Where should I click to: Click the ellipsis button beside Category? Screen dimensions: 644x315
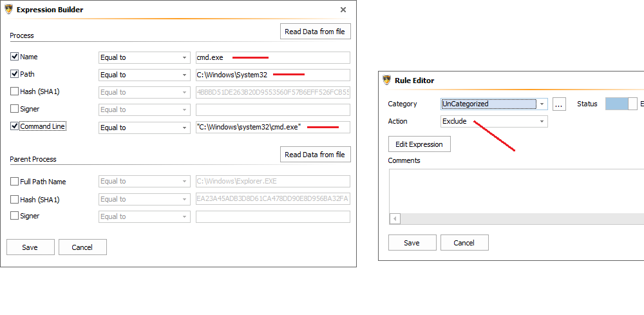pos(559,104)
